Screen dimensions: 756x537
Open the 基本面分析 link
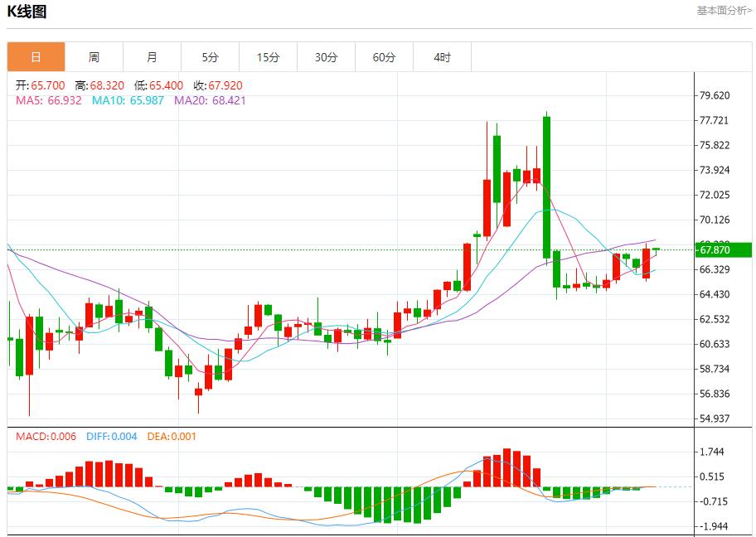[724, 11]
